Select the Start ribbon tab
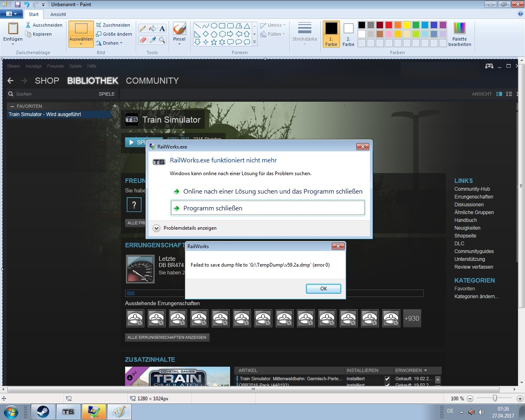 tap(34, 14)
